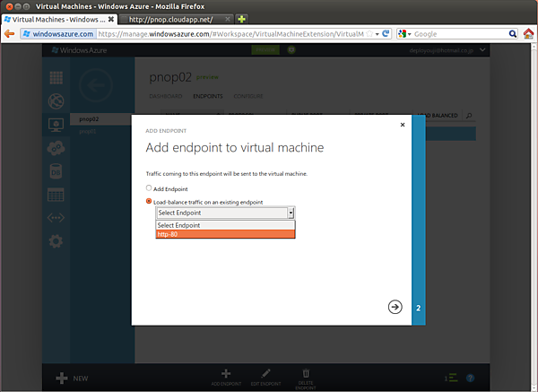Open SQL Databases DB icon in sidebar
The height and width of the screenshot is (392, 538).
click(x=56, y=171)
